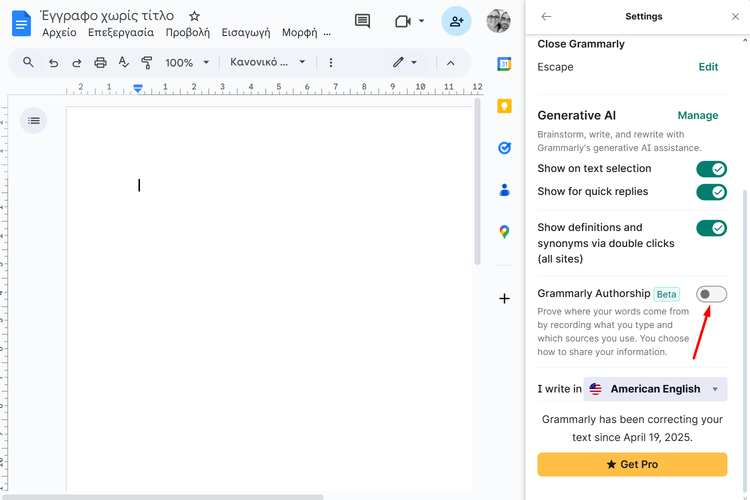Screen dimensions: 750x500
Task: Click the Generative AI heading
Action: pyautogui.click(x=576, y=115)
